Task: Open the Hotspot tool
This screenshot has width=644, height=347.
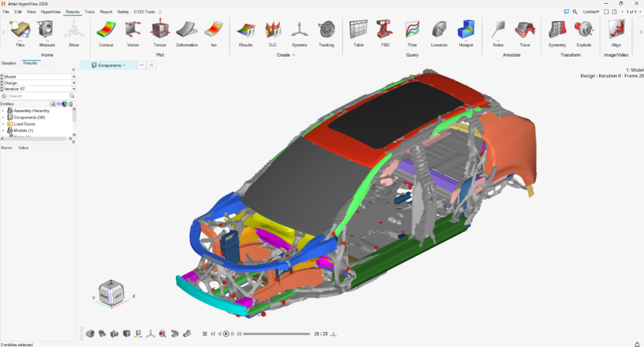Action: coord(466,33)
